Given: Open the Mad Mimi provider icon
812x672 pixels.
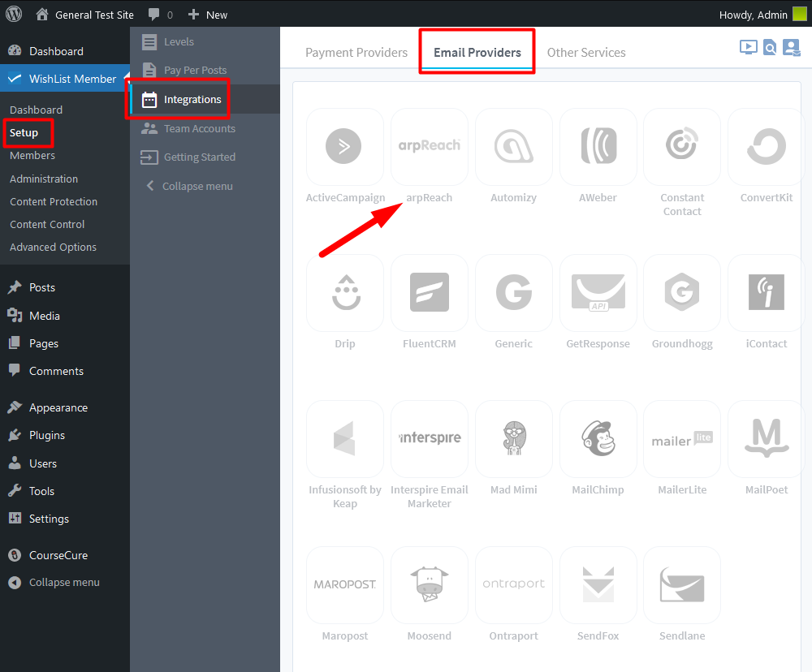Looking at the screenshot, I should pyautogui.click(x=514, y=439).
